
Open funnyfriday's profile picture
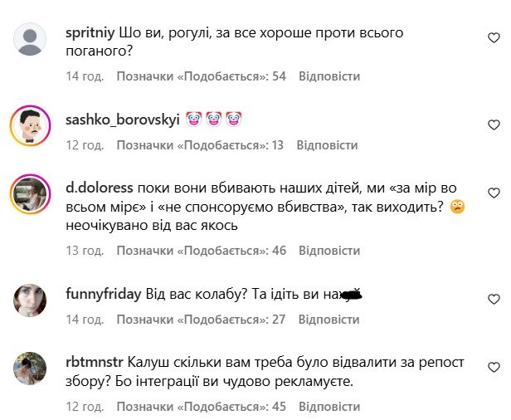tap(31, 300)
